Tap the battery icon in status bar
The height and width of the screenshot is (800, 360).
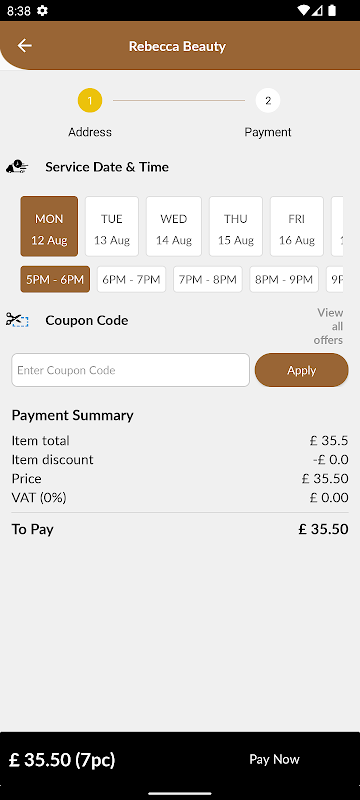332,10
